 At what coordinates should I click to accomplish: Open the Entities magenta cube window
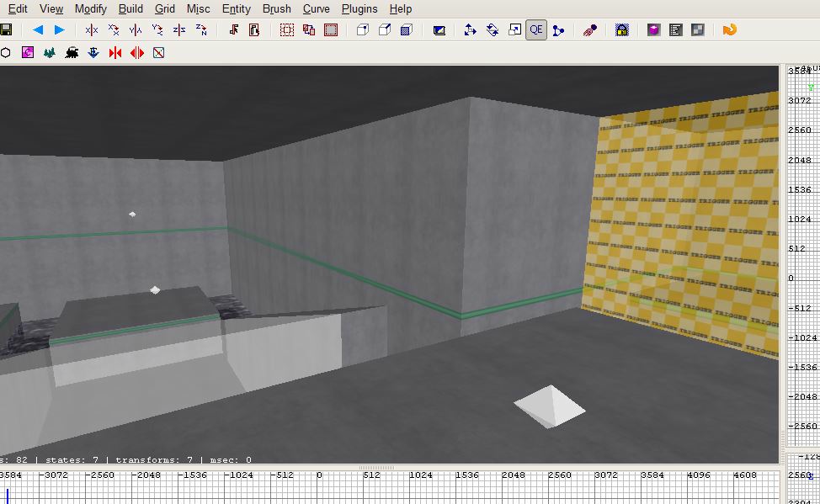click(653, 30)
